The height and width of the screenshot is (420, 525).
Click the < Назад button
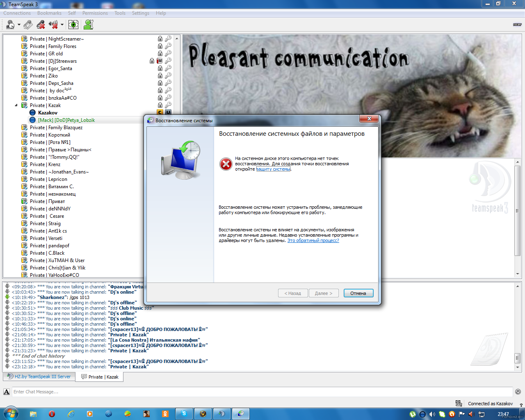(x=293, y=293)
